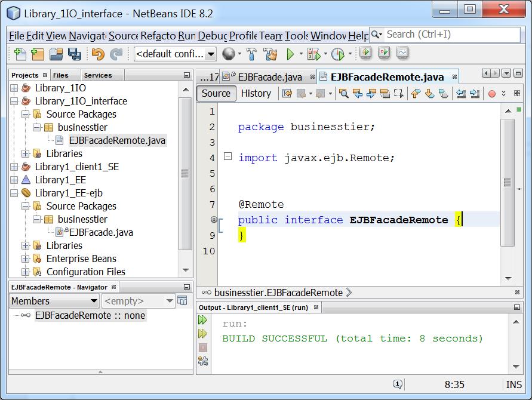Open output settings wrench icon
This screenshot has width=532, height=400.
pyautogui.click(x=203, y=361)
